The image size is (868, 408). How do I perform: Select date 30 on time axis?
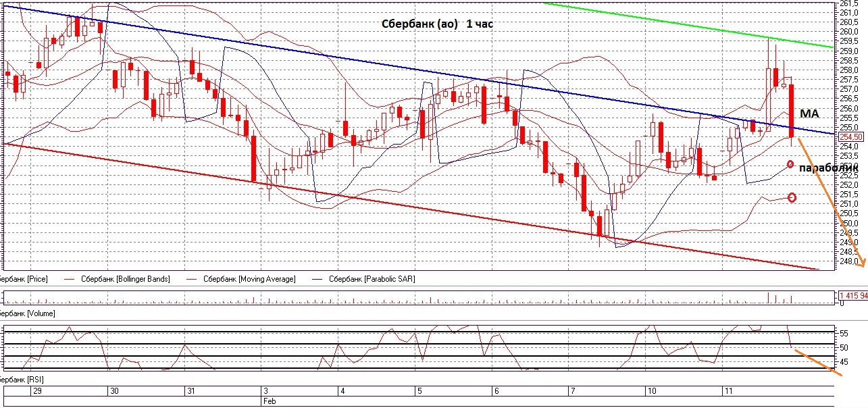coord(114,391)
